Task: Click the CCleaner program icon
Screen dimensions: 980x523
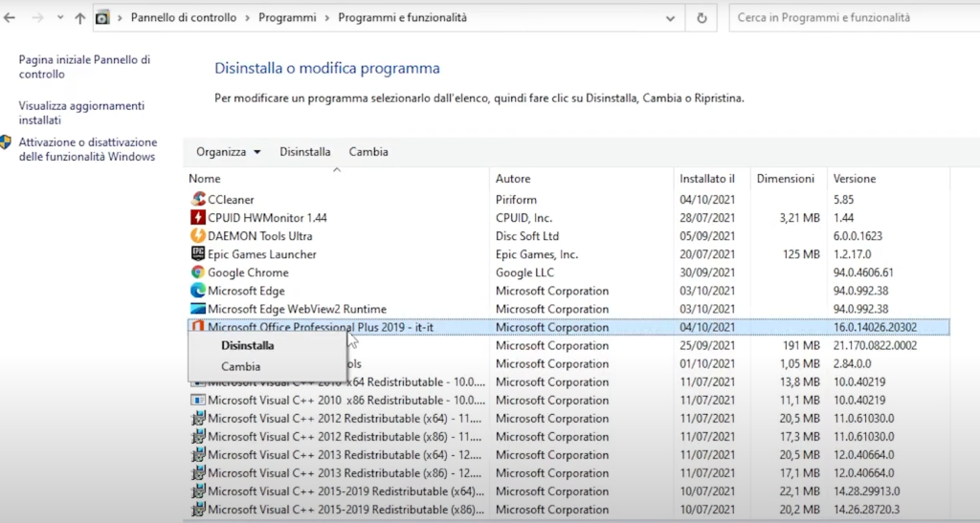Action: pyautogui.click(x=198, y=199)
